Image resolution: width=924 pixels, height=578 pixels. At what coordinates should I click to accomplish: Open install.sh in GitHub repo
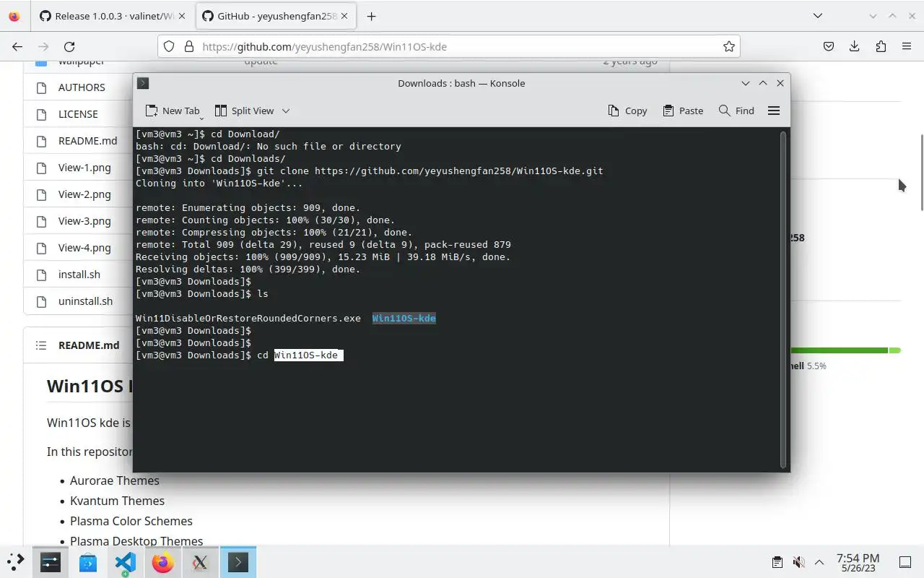tap(79, 275)
